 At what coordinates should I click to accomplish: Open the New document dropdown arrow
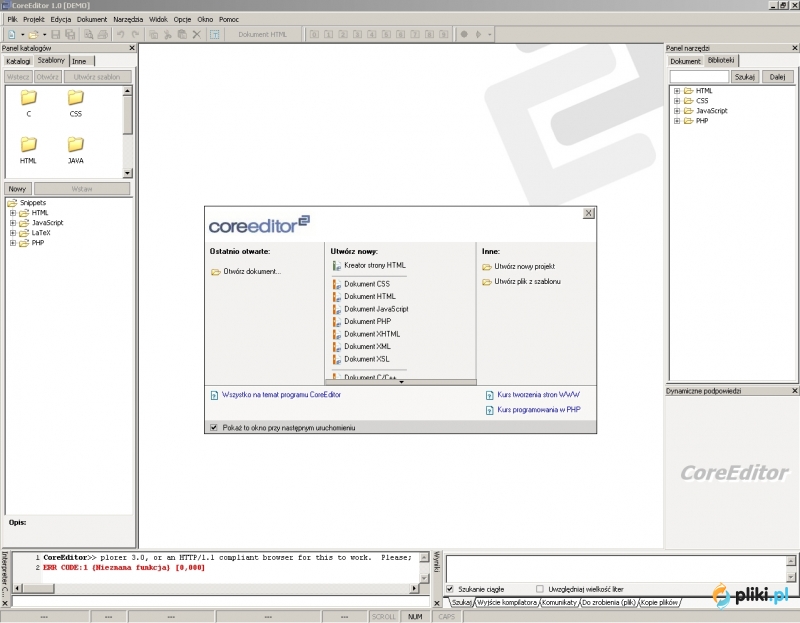coord(22,35)
